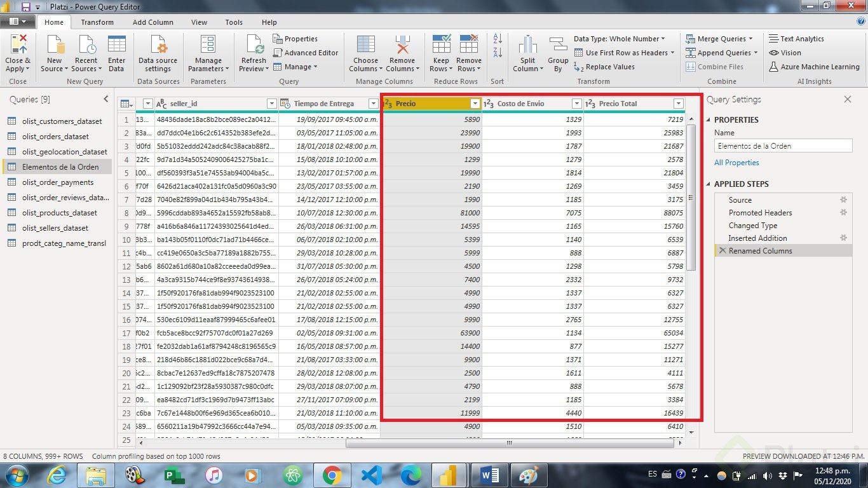This screenshot has height=488, width=868.
Task: Click the Close & Apply icon
Action: 18,46
